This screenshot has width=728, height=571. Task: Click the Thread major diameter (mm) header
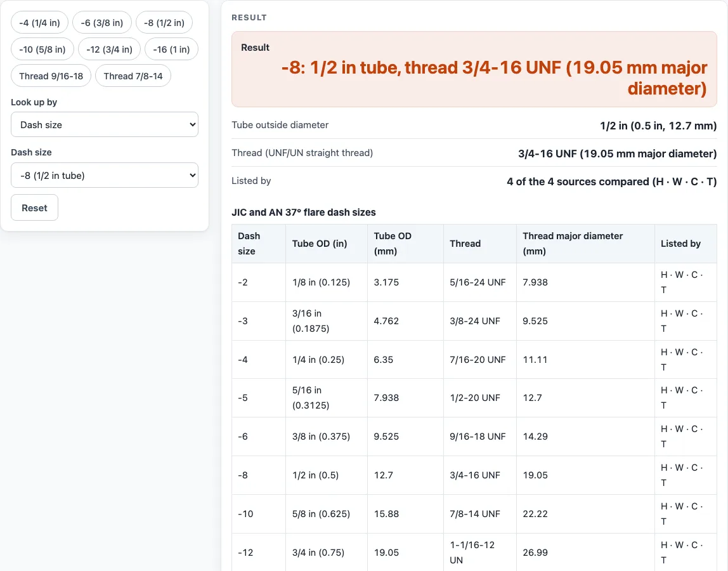click(585, 244)
